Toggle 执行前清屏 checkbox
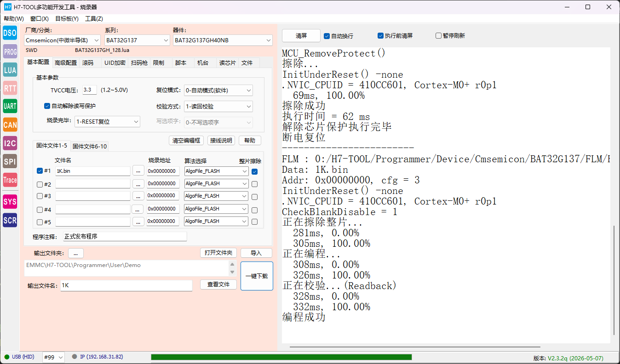Image resolution: width=620 pixels, height=364 pixels. point(380,35)
